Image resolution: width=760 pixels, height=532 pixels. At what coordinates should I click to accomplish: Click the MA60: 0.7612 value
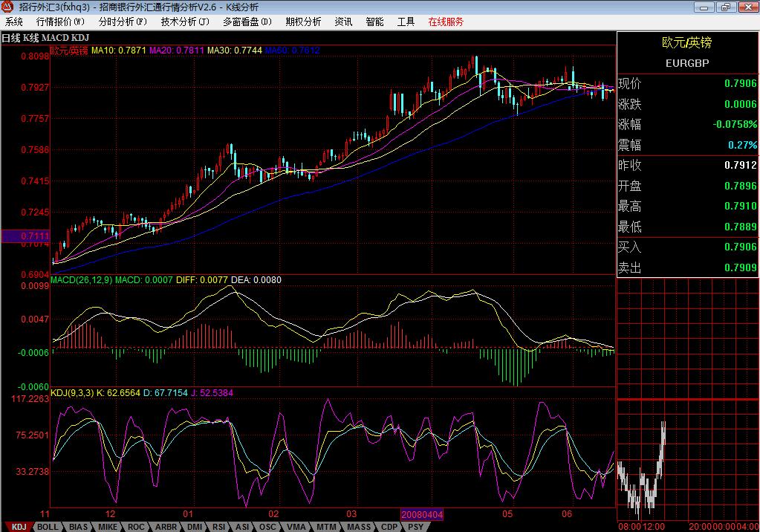tap(292, 51)
